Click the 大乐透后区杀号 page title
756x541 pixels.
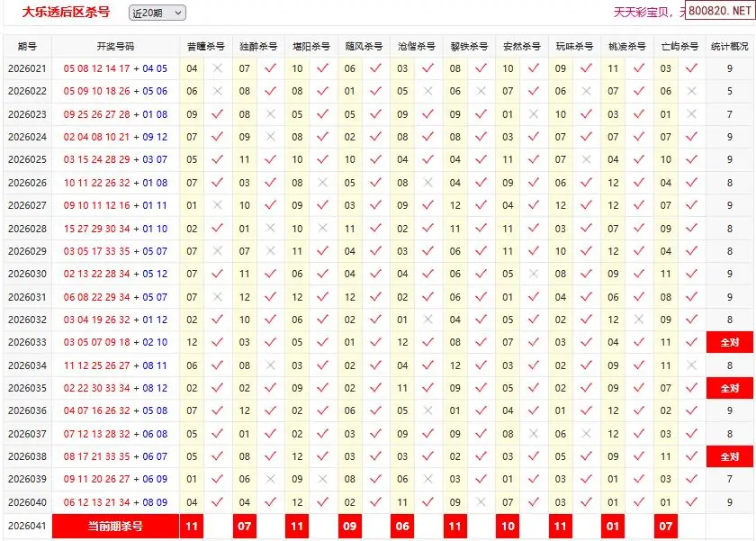(66, 13)
